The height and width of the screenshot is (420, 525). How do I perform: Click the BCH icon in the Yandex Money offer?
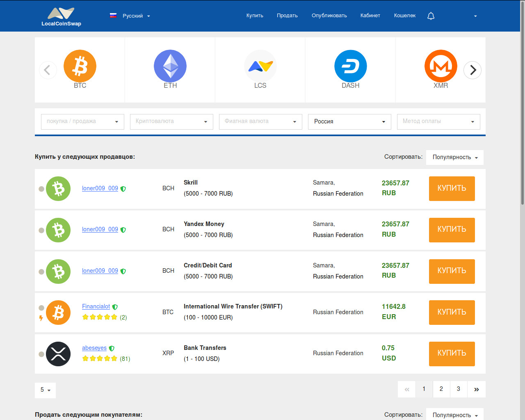tap(58, 230)
